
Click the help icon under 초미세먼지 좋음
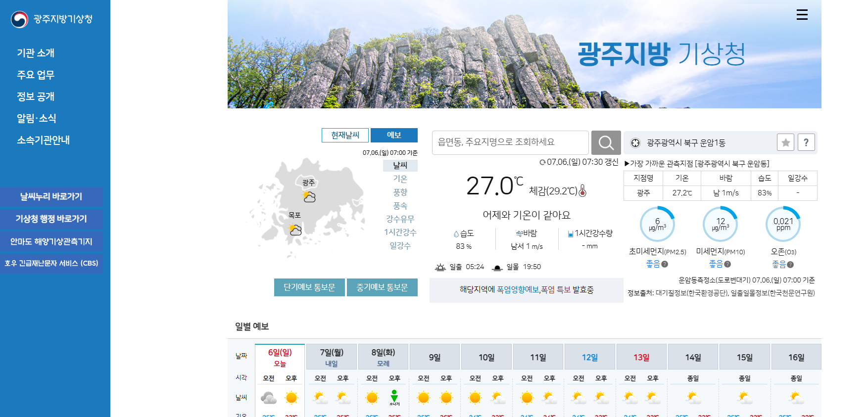[665, 264]
